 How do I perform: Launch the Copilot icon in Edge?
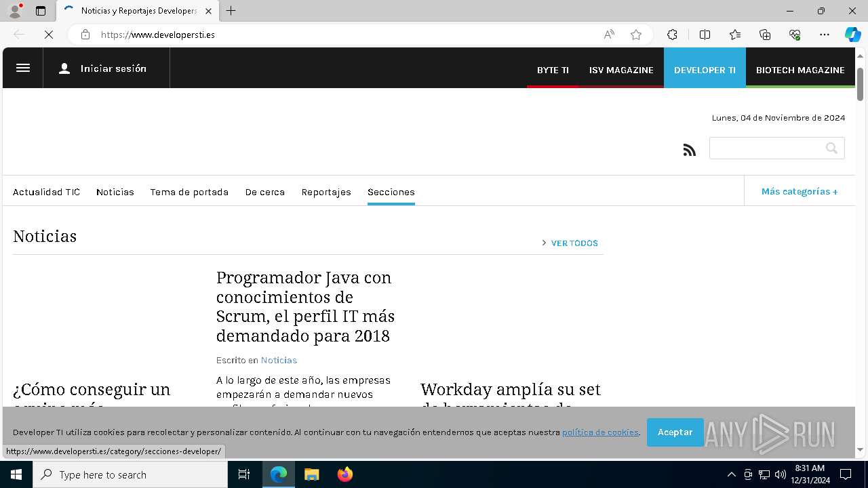pos(852,35)
